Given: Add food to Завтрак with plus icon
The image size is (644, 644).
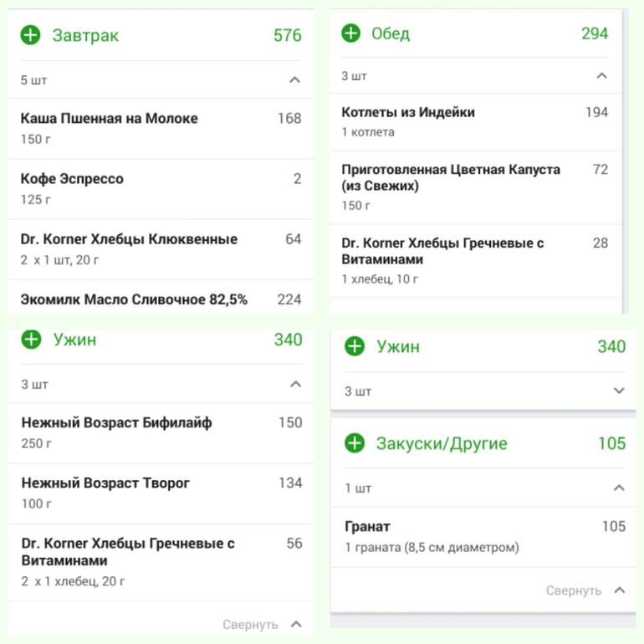Looking at the screenshot, I should click(x=30, y=35).
